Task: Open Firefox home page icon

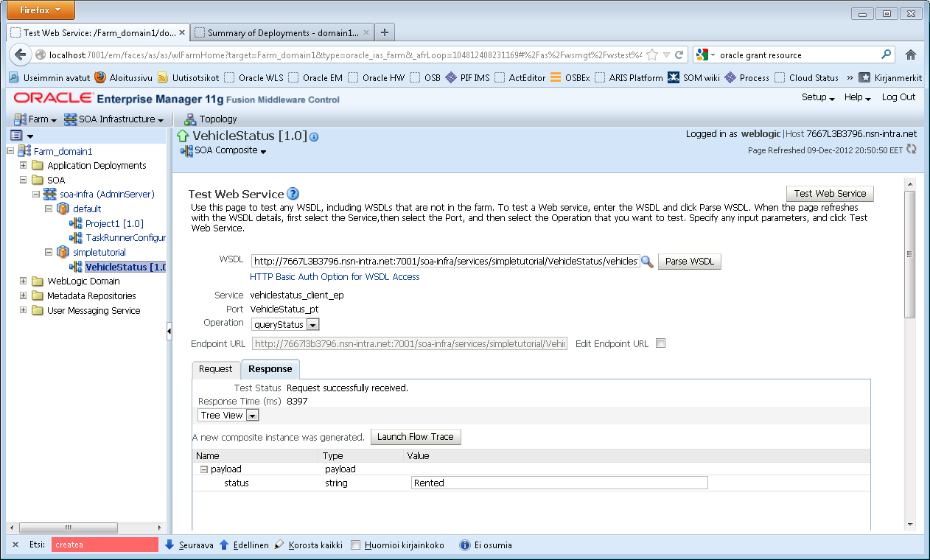Action: (911, 55)
